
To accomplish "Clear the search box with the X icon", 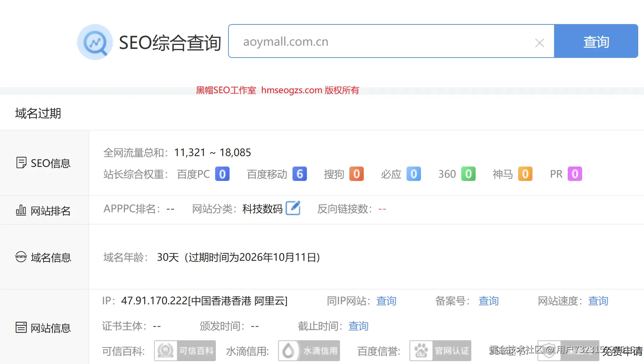I will [539, 42].
